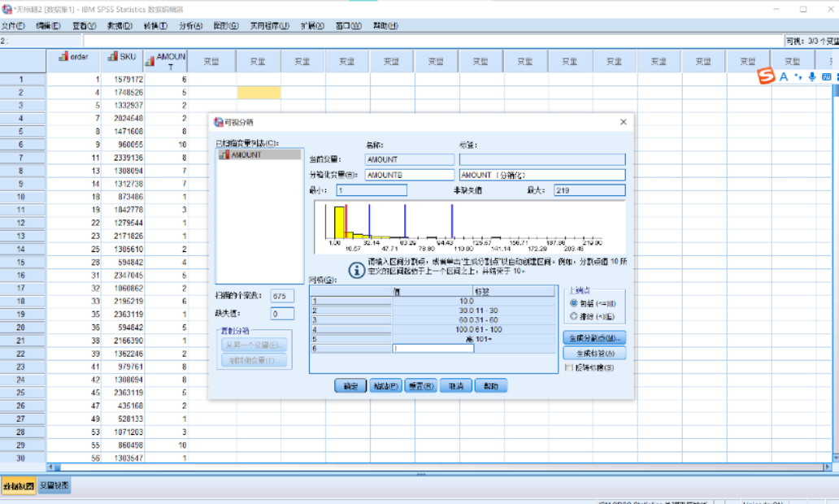Click SKU cell 1579172
The width and height of the screenshot is (839, 504).
coord(123,79)
